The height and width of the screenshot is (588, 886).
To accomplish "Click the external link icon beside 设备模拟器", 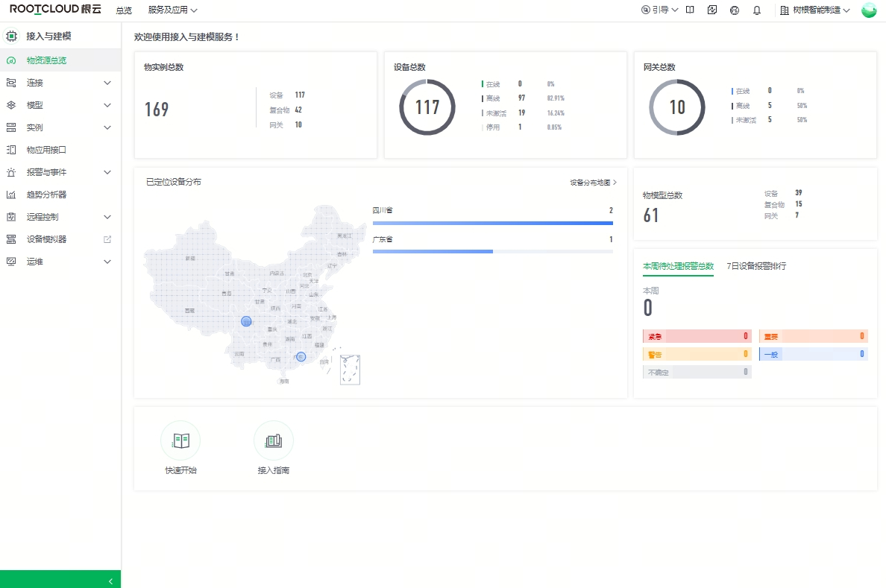I will click(107, 239).
